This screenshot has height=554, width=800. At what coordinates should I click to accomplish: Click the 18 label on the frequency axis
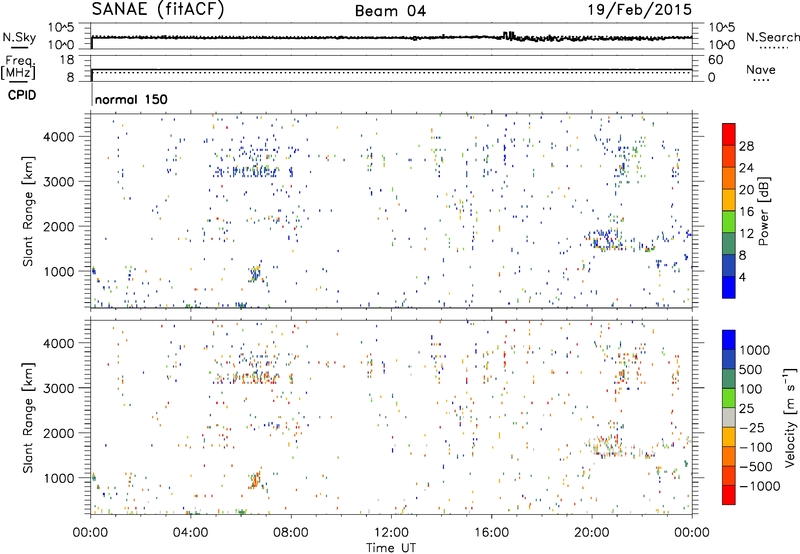67,60
